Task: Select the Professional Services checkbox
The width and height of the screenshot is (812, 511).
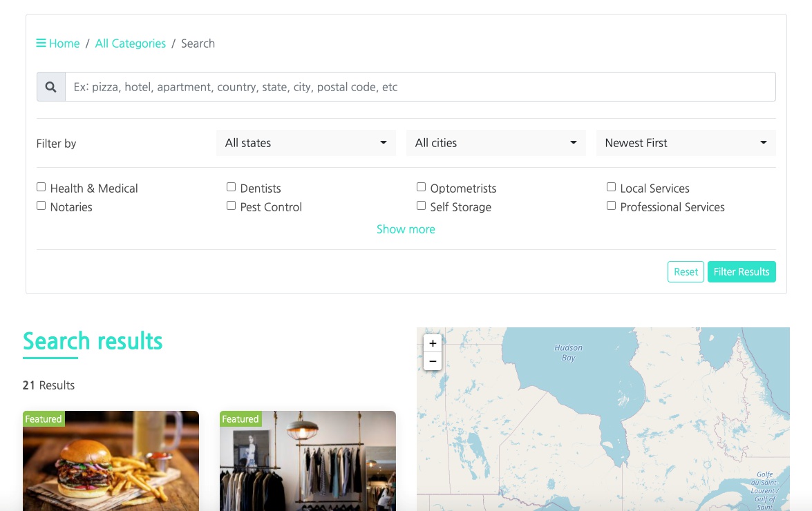Action: pos(611,206)
